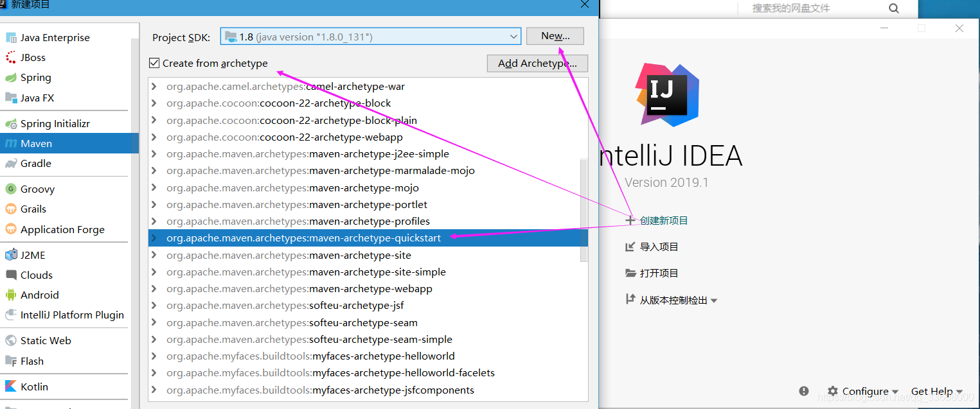Viewport: 980px width, 409px height.
Task: Select JBoss project type
Action: (x=33, y=57)
